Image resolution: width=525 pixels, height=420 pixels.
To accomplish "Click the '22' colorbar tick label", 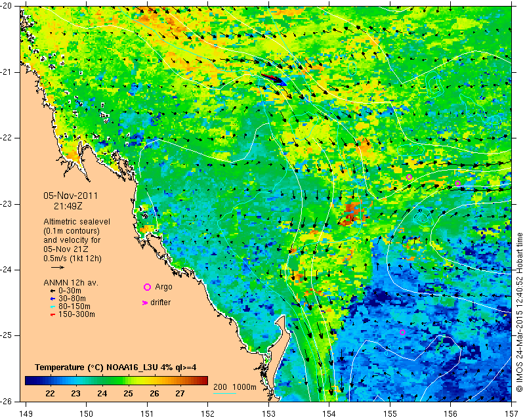I will [x=50, y=394].
